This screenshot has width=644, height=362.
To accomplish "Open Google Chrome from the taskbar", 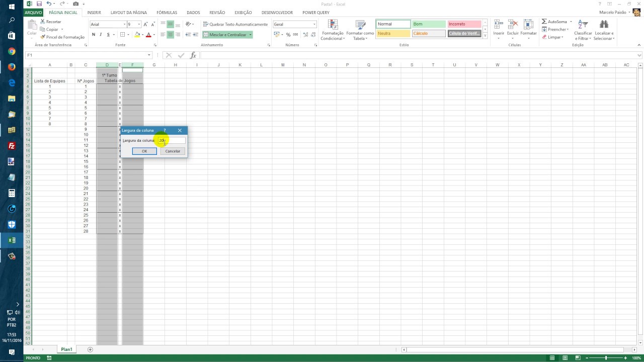I will [12, 51].
